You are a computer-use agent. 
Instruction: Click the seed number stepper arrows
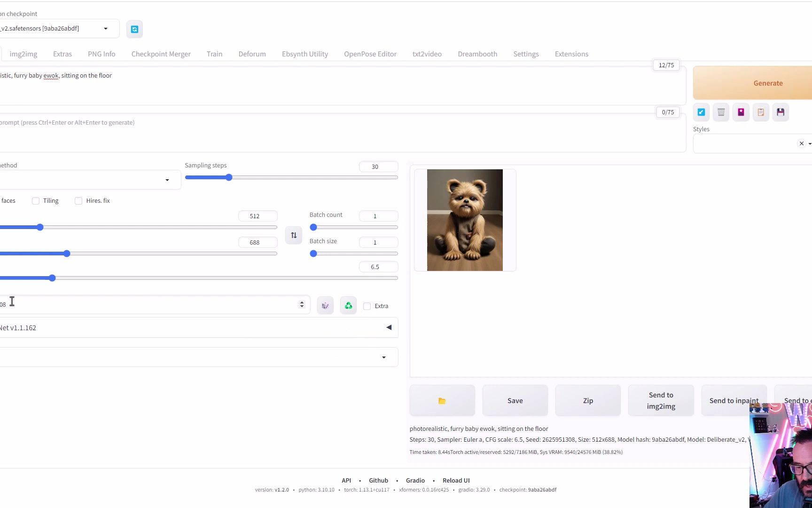click(302, 305)
